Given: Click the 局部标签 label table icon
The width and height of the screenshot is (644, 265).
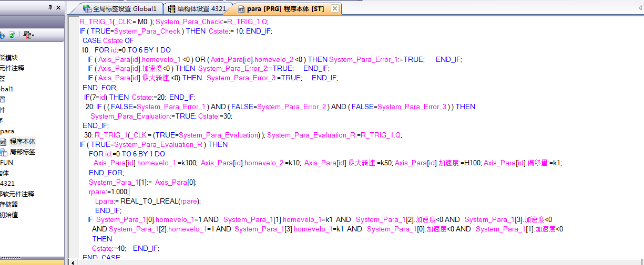Looking at the screenshot, I should click(4, 152).
